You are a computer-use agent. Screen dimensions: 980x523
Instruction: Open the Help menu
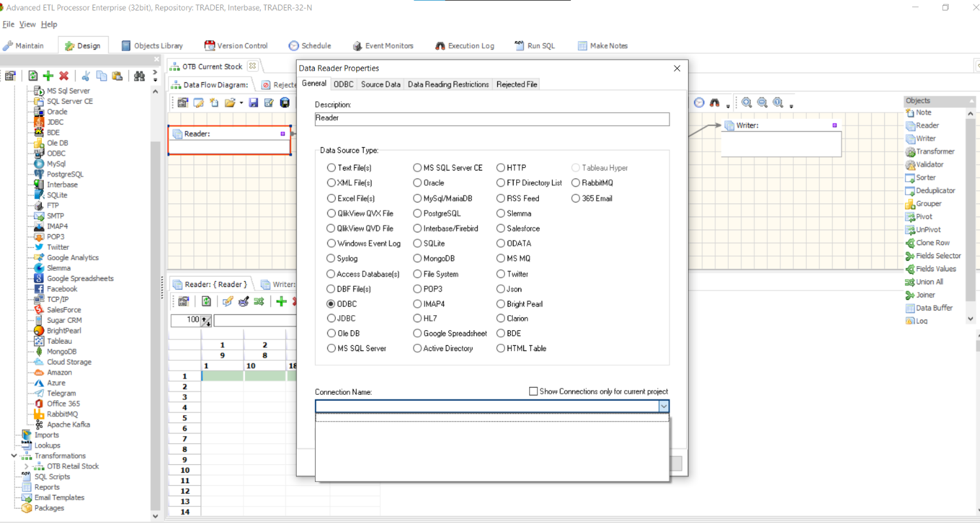pos(49,24)
